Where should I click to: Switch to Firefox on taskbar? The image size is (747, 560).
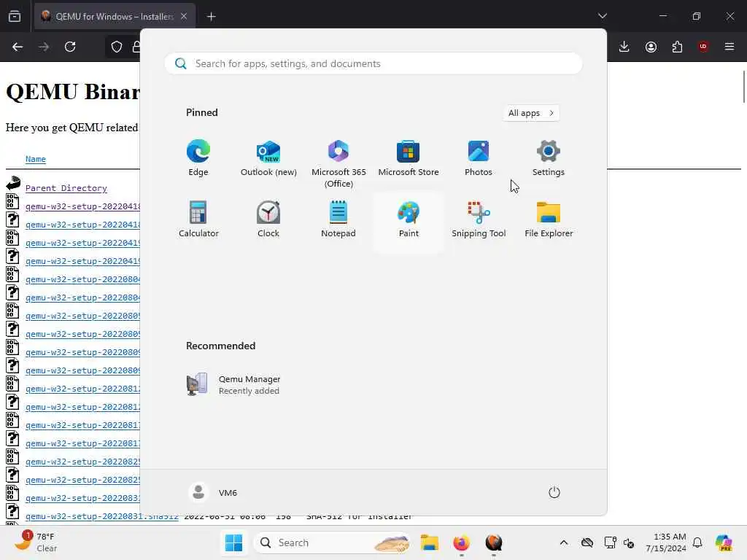click(461, 542)
